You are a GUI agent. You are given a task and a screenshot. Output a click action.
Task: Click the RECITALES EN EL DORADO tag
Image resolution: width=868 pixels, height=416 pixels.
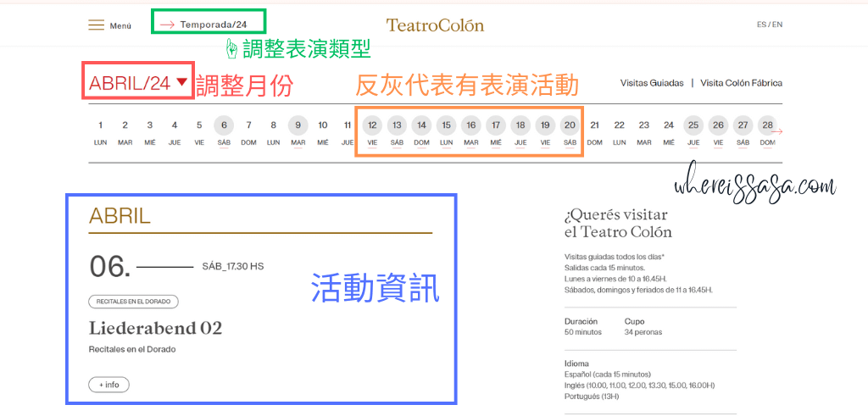click(133, 302)
